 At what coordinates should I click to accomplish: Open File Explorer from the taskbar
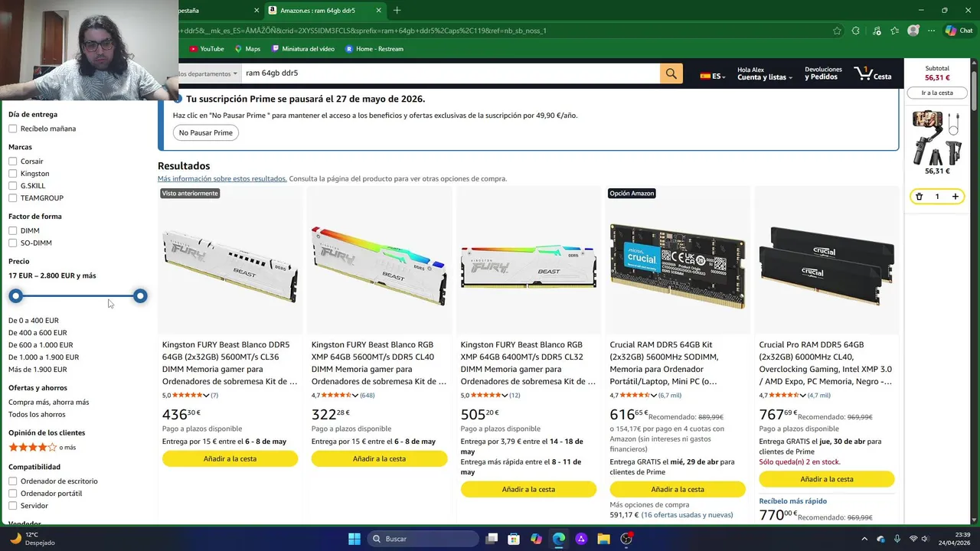(603, 539)
